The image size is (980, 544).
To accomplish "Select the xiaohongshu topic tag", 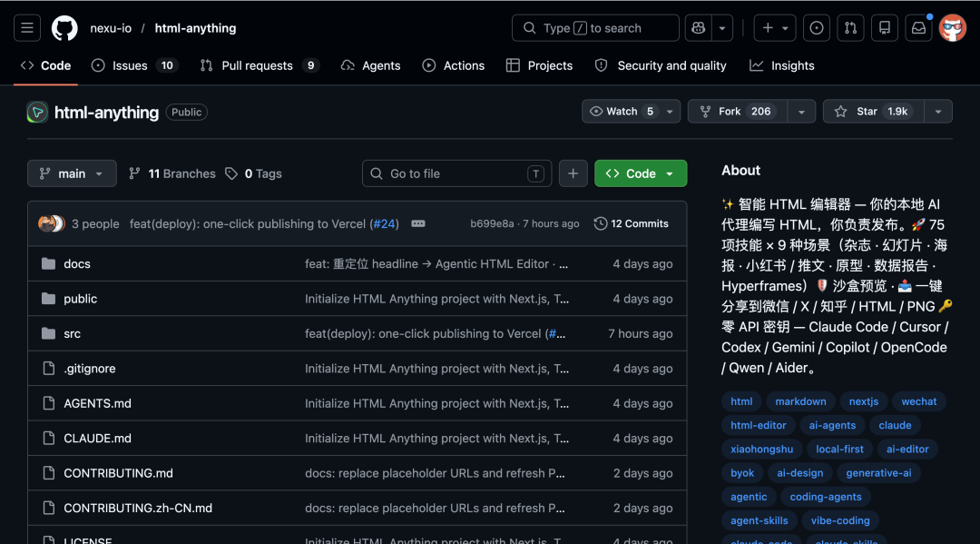I will tap(762, 449).
